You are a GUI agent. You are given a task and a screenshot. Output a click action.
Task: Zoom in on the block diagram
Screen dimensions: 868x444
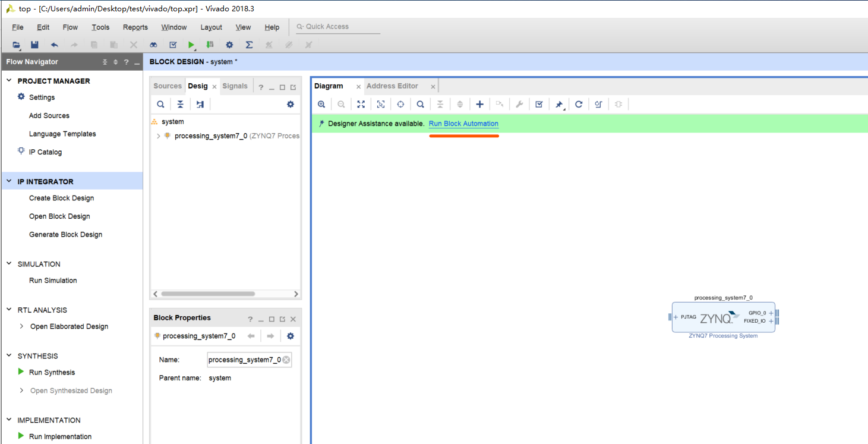click(x=321, y=104)
